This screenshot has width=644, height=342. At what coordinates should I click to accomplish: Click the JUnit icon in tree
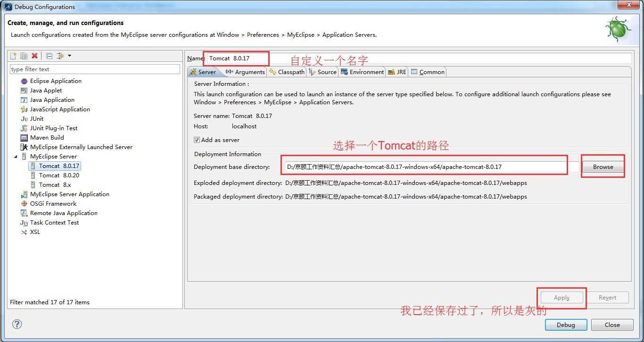24,119
